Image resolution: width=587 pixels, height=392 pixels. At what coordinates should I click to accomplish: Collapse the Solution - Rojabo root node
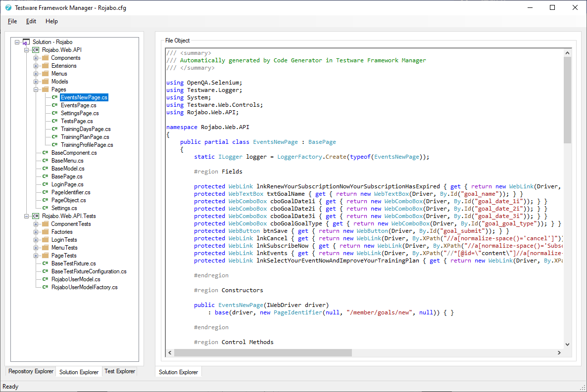point(17,42)
